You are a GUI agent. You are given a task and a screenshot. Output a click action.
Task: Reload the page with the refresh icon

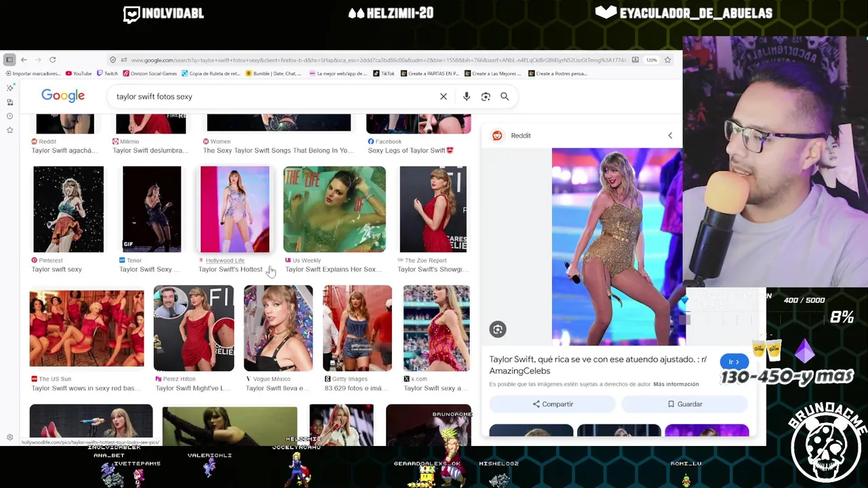click(x=52, y=60)
